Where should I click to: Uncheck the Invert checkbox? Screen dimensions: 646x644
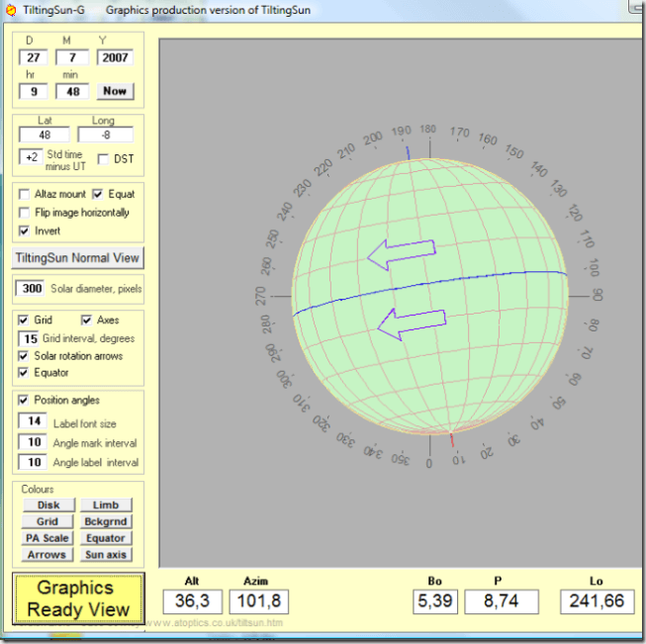coord(25,230)
